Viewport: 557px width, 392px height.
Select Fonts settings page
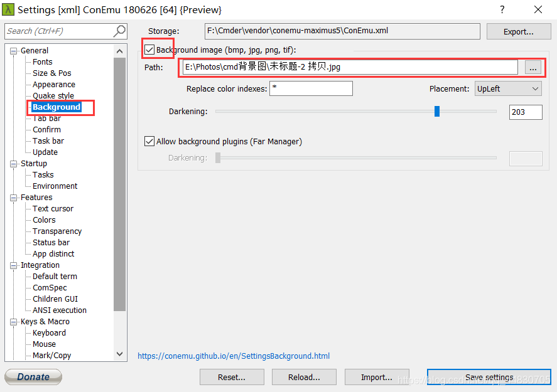42,61
